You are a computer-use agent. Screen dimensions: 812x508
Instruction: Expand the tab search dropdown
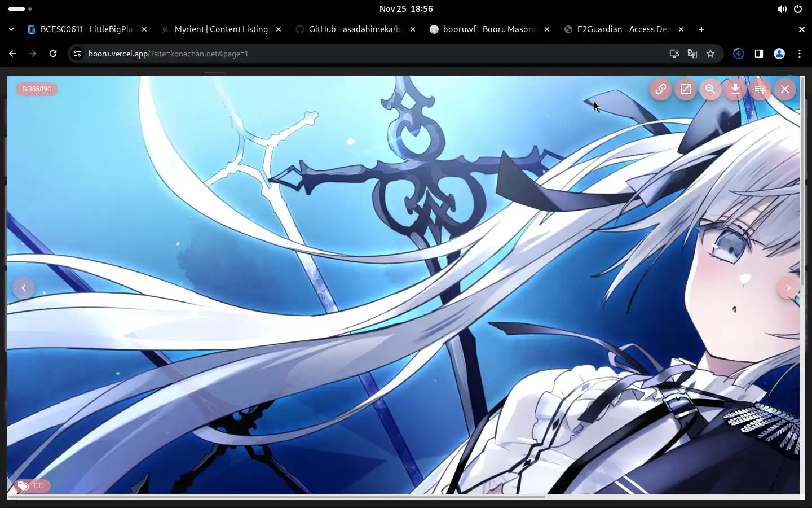(x=11, y=29)
